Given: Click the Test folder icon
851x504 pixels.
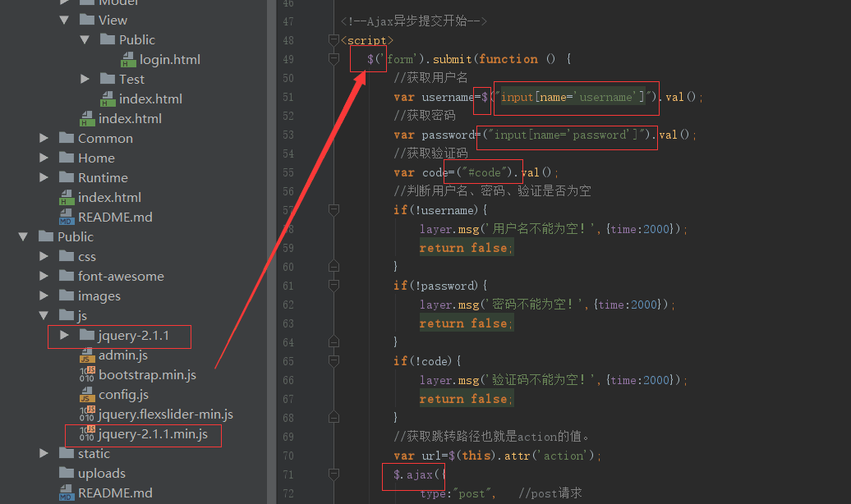Looking at the screenshot, I should coord(108,79).
